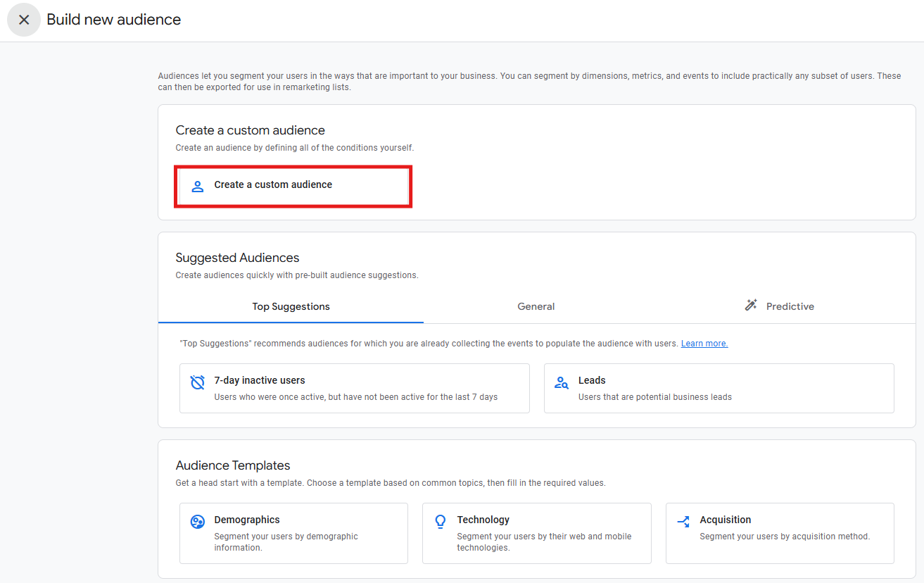The image size is (924, 583).
Task: Pick the Technology template title
Action: (483, 520)
